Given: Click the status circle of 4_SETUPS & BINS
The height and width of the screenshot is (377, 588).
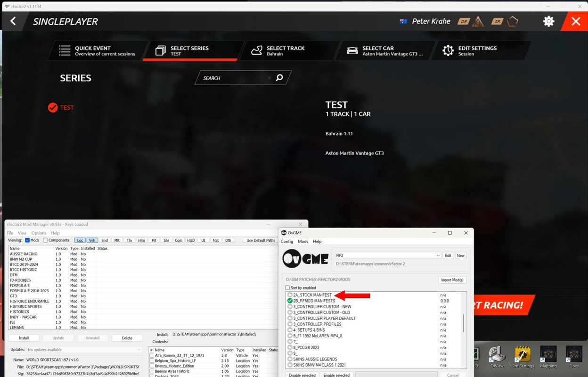Looking at the screenshot, I should pyautogui.click(x=290, y=330).
